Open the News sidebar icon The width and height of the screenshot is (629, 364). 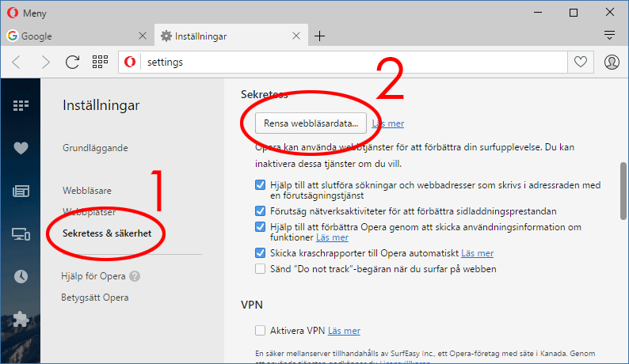[21, 191]
